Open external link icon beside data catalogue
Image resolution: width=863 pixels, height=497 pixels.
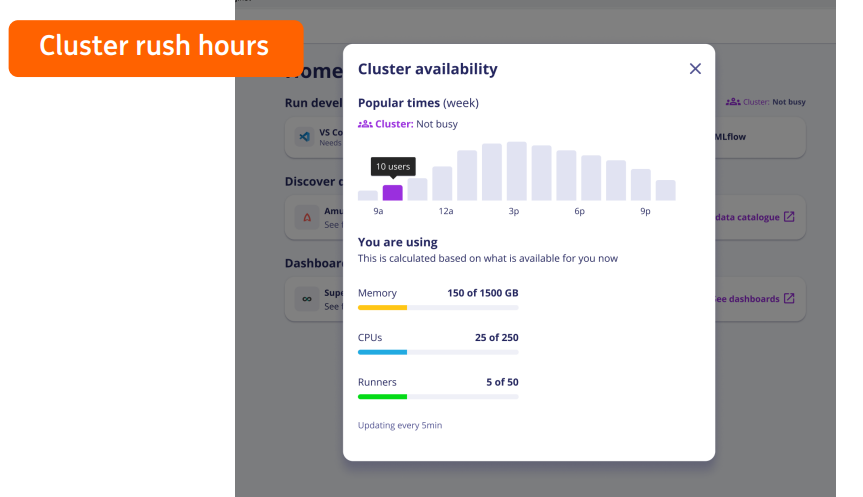click(789, 217)
